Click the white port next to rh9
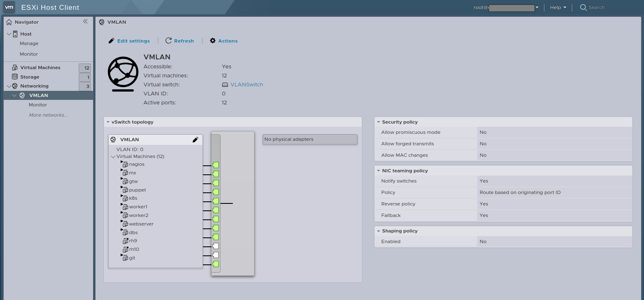644x300 pixels. [216, 246]
